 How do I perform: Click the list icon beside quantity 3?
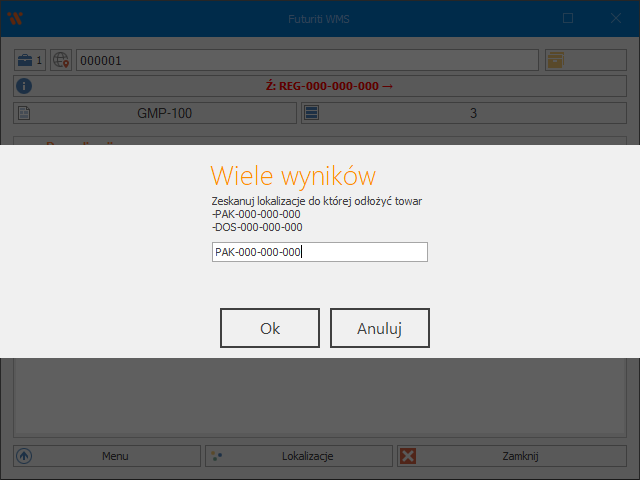[311, 113]
